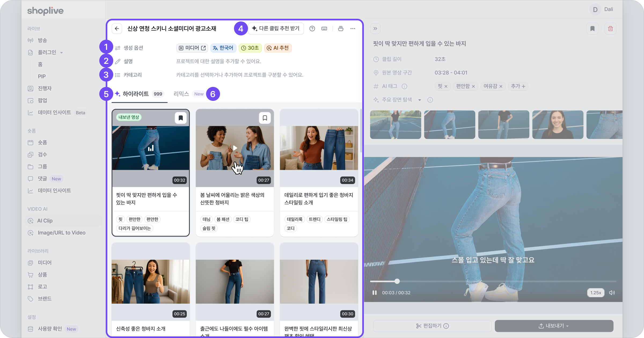Image resolution: width=644 pixels, height=338 pixels.
Task: Open keyboard shortcuts icon in the header
Action: point(324,28)
